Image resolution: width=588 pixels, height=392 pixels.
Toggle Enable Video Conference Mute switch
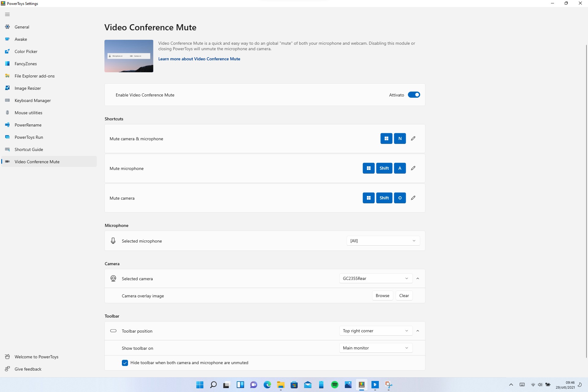(414, 95)
